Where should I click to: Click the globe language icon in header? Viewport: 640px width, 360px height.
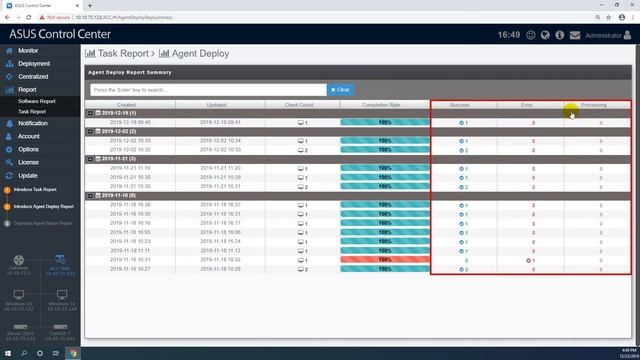pyautogui.click(x=545, y=35)
